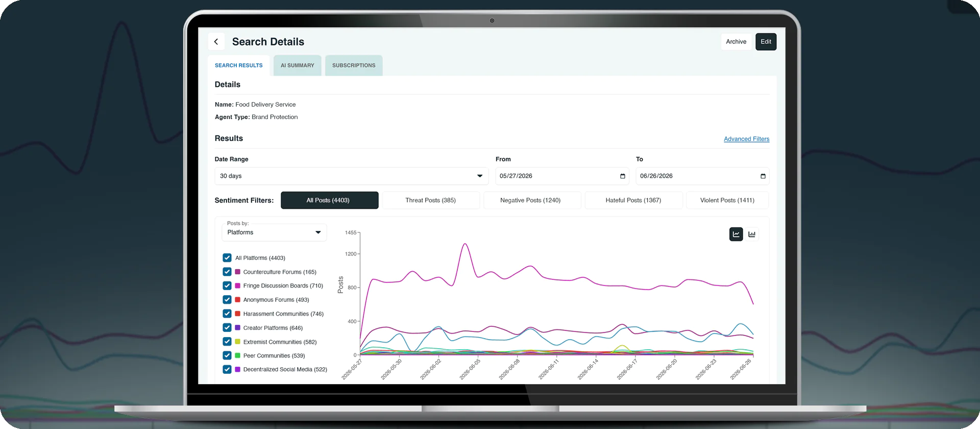Click the Food Delivery Service name text
This screenshot has height=429, width=980.
(265, 105)
